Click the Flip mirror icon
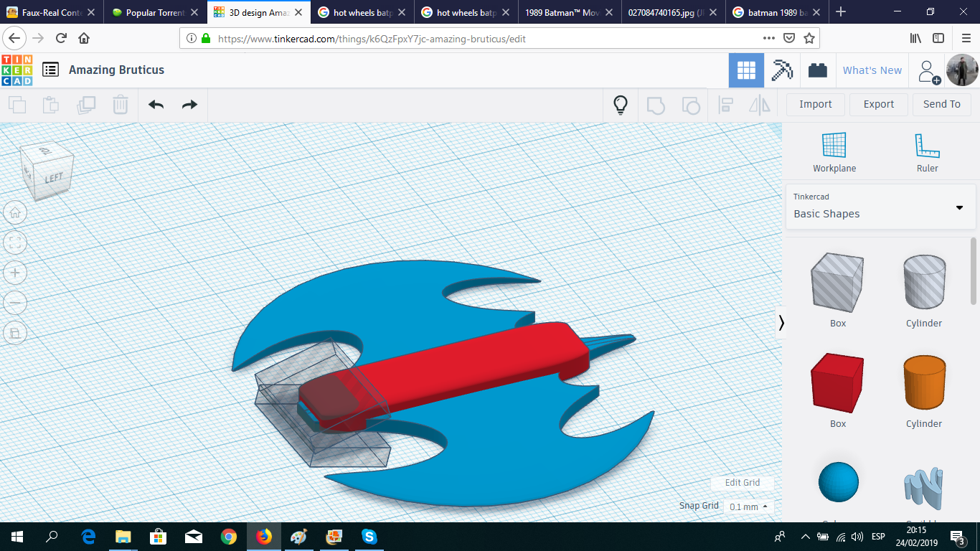The image size is (980, 551). tap(760, 105)
